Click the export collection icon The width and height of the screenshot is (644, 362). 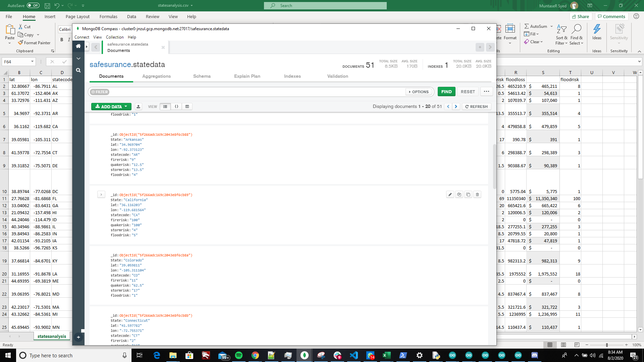138,107
